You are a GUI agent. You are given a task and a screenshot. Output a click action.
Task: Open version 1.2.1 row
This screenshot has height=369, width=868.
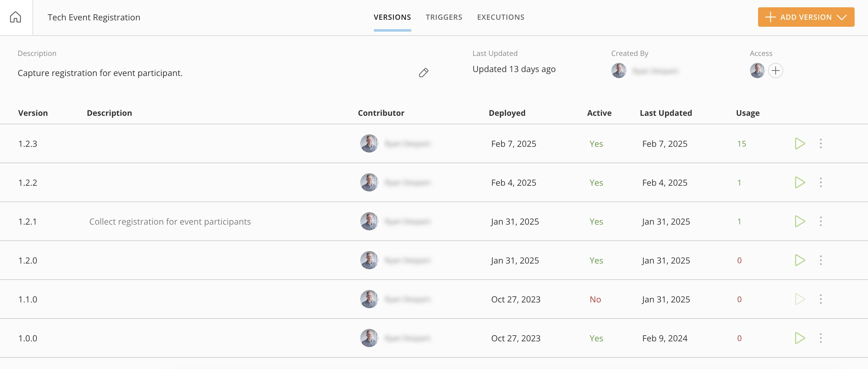tap(434, 221)
